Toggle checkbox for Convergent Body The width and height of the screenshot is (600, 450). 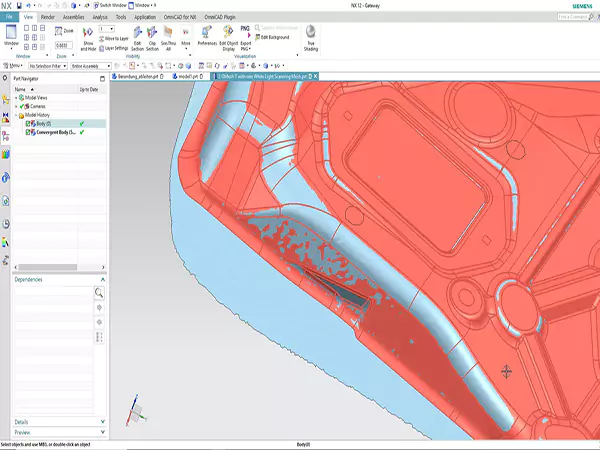pyautogui.click(x=28, y=132)
